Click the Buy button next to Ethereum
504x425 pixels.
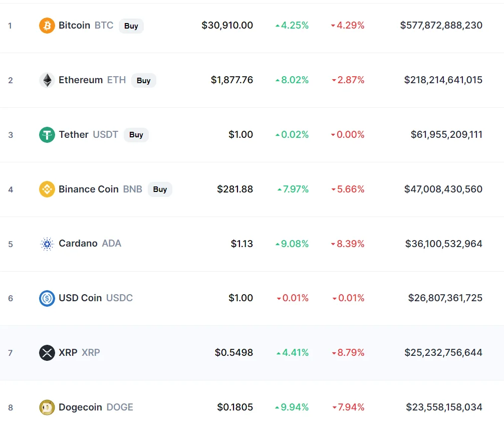(x=144, y=80)
